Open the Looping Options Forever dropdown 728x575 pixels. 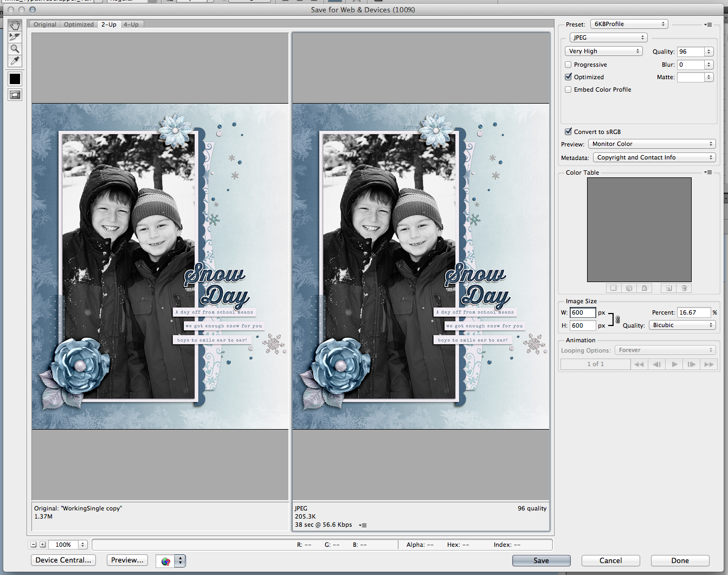[665, 350]
